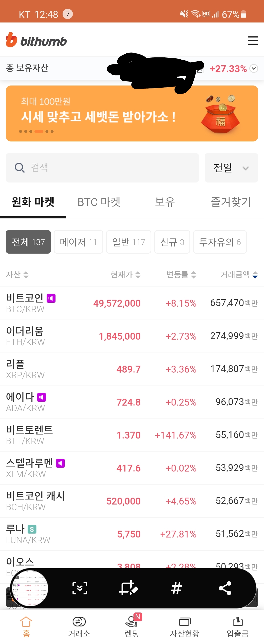
Task: Tap the crop and edit screenshot icon
Action: (x=129, y=588)
